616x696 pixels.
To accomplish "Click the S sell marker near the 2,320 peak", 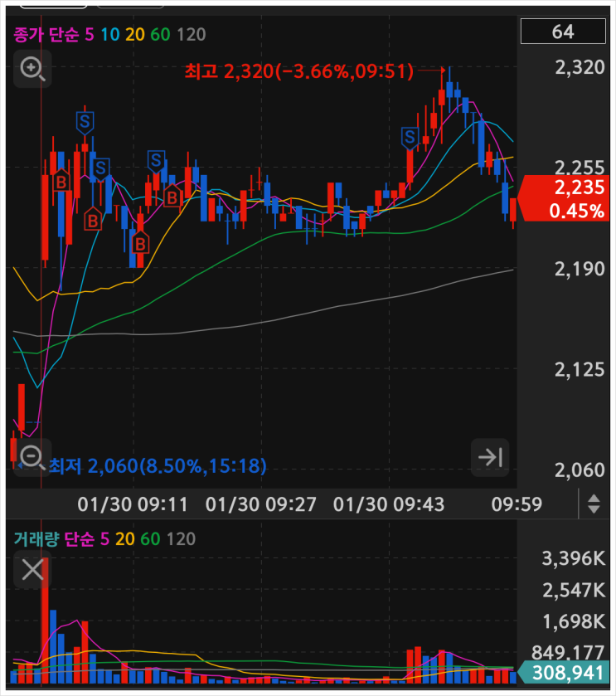I will pos(410,138).
